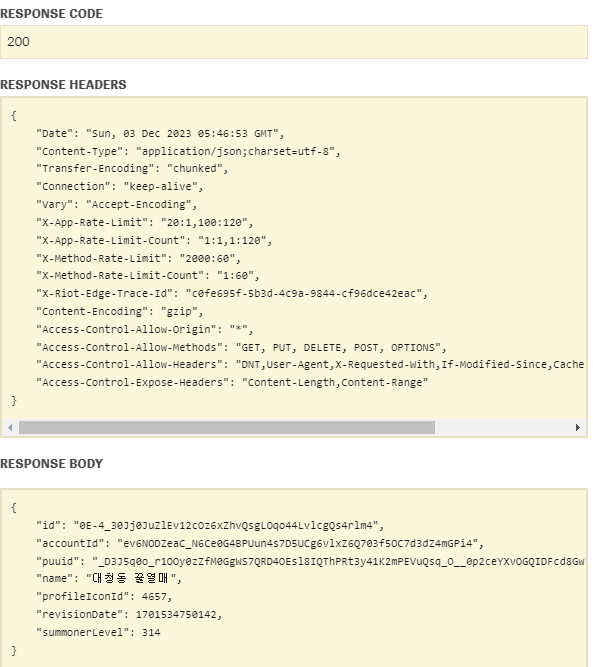This screenshot has width=593, height=667.
Task: Click the response headers horizontal scrollbar thumb
Action: (227, 427)
